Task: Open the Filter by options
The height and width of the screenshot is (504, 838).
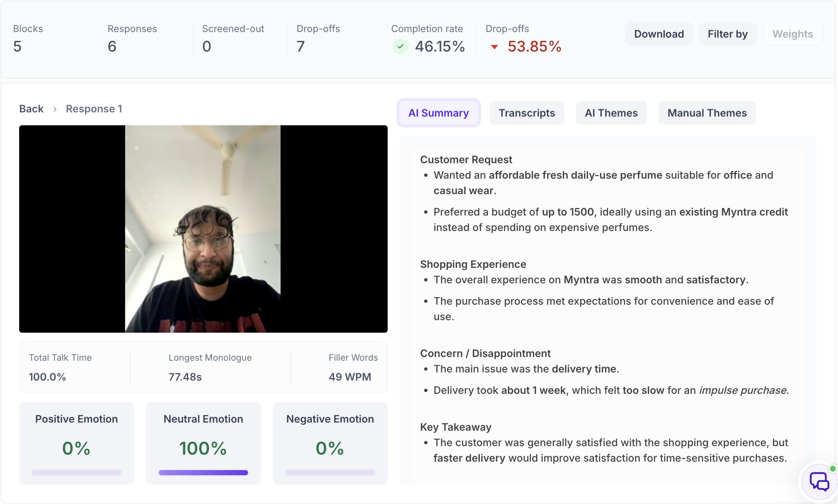Action: tap(727, 34)
